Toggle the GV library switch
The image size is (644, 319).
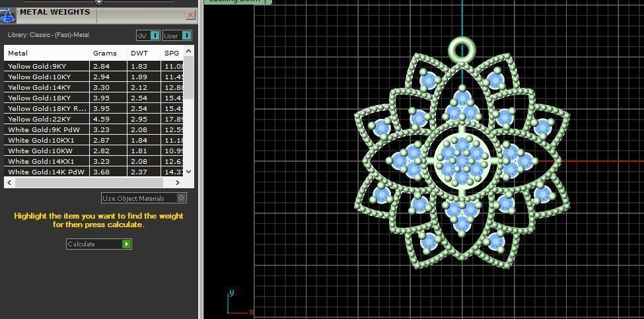[148, 36]
